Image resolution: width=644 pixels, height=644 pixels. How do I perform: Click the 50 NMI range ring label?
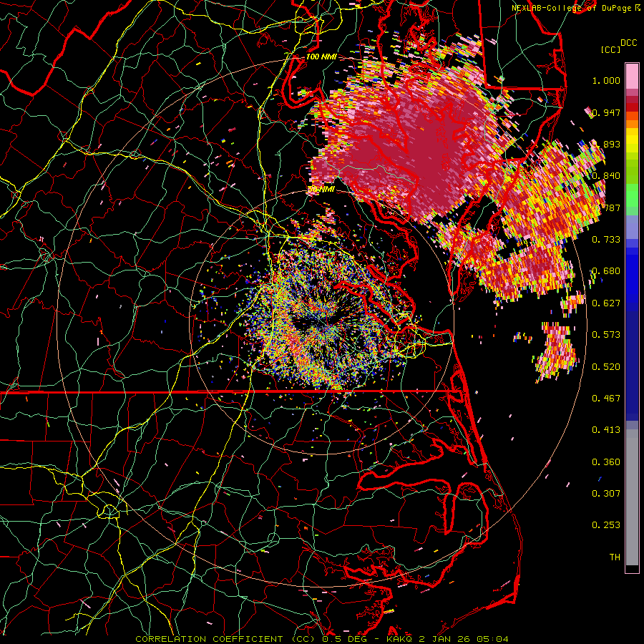[321, 190]
